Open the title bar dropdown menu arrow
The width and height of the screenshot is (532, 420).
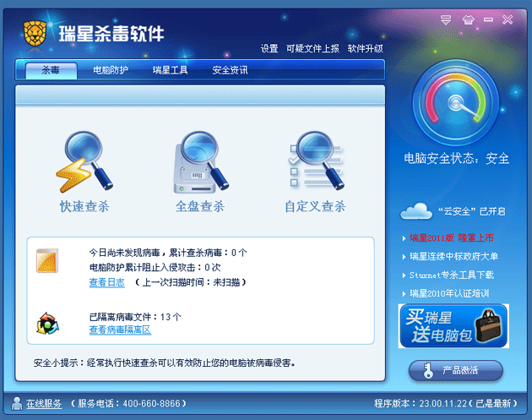pos(448,19)
